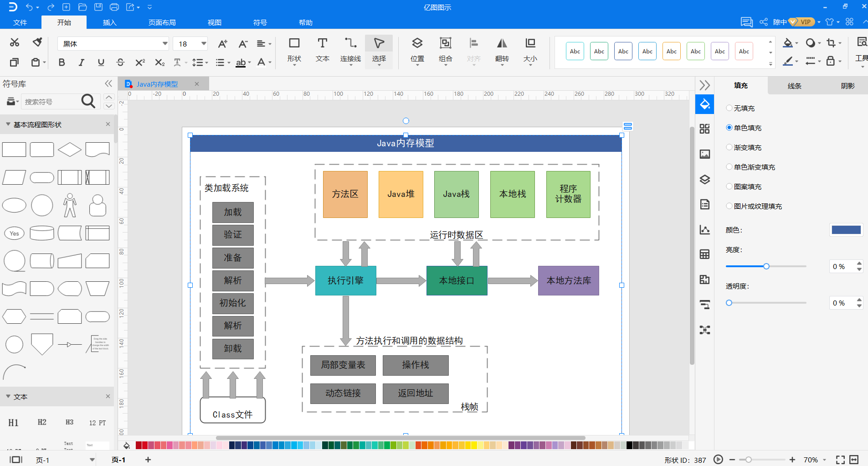Click the 位置 position button
The image size is (868, 466).
pyautogui.click(x=417, y=50)
